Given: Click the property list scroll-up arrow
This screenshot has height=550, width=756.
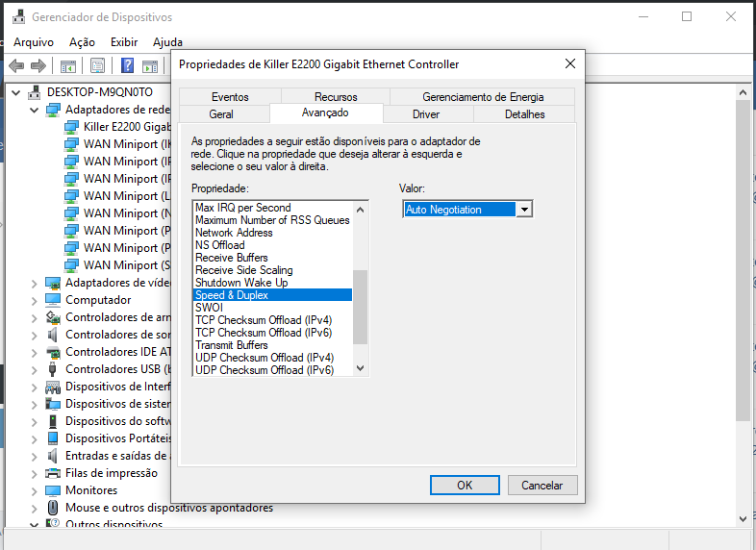Looking at the screenshot, I should 360,210.
